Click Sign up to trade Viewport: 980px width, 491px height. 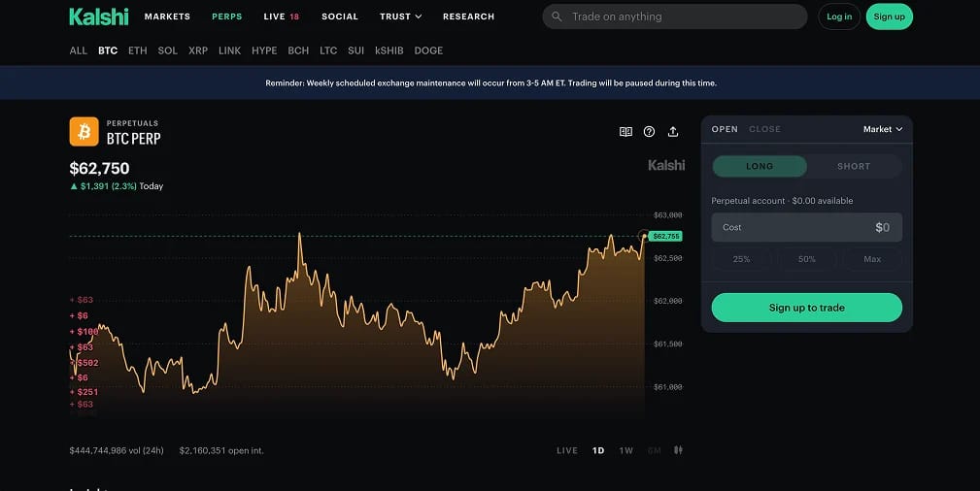pos(807,308)
